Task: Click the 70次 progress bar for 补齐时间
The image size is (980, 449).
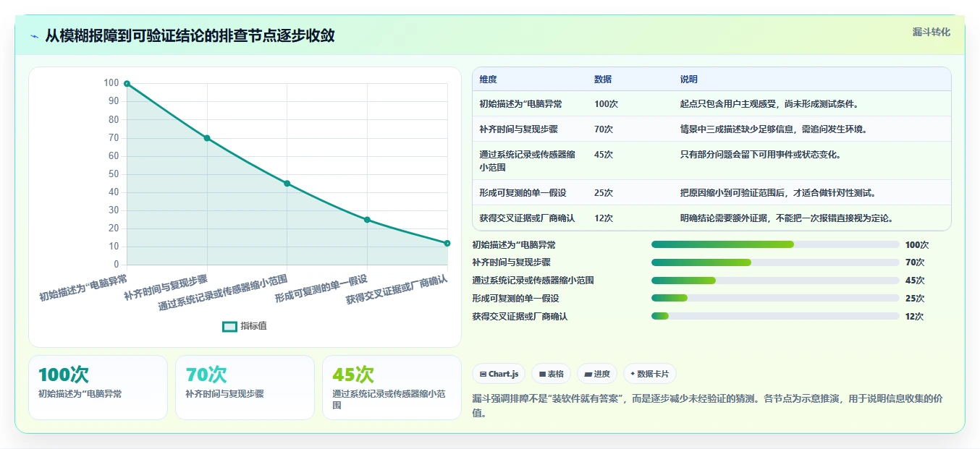Action: pyautogui.click(x=775, y=262)
